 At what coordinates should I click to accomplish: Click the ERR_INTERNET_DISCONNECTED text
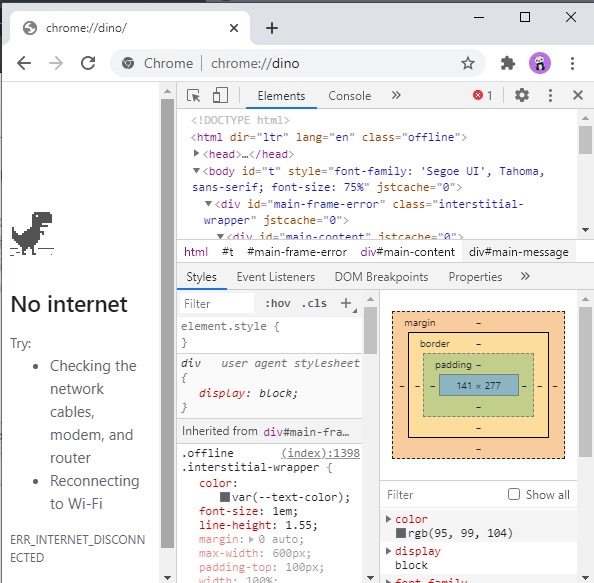tap(77, 549)
